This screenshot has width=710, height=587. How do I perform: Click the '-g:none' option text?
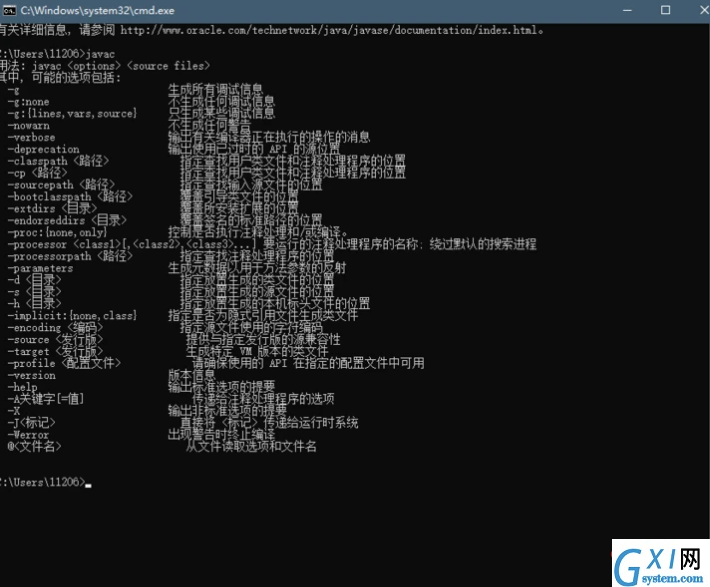[28, 102]
